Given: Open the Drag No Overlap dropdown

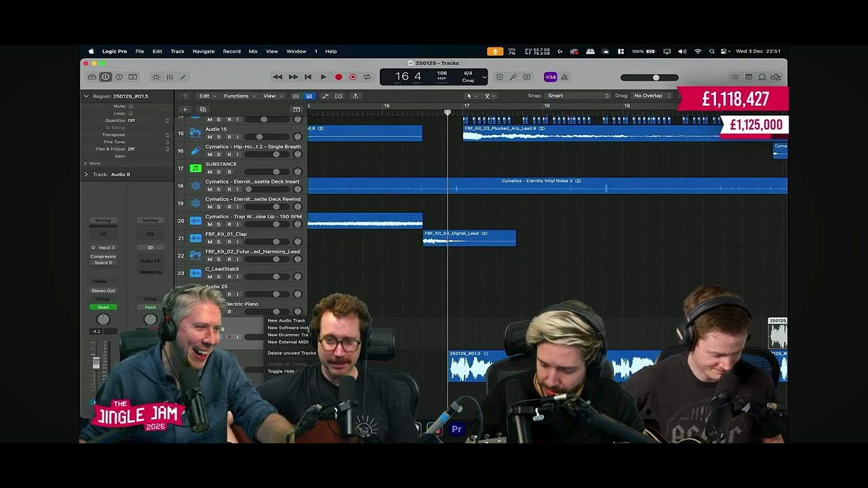Looking at the screenshot, I should tap(652, 96).
